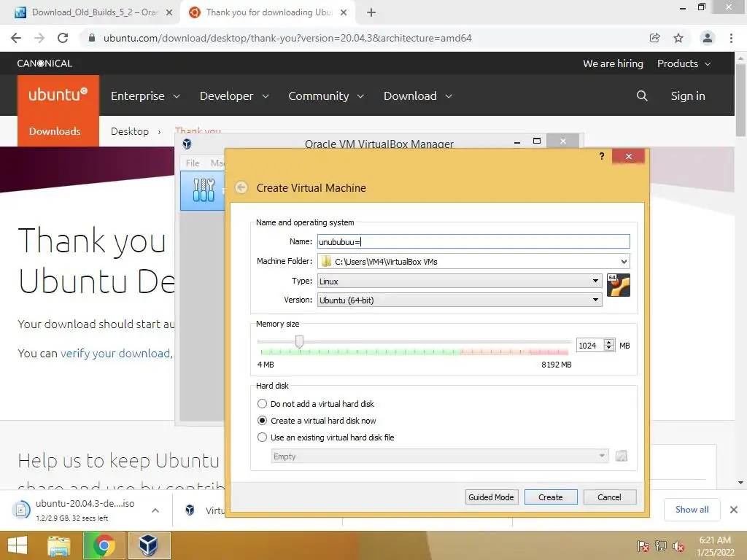Open ubuntu iso download options chevron
The image size is (747, 560).
pyautogui.click(x=155, y=510)
